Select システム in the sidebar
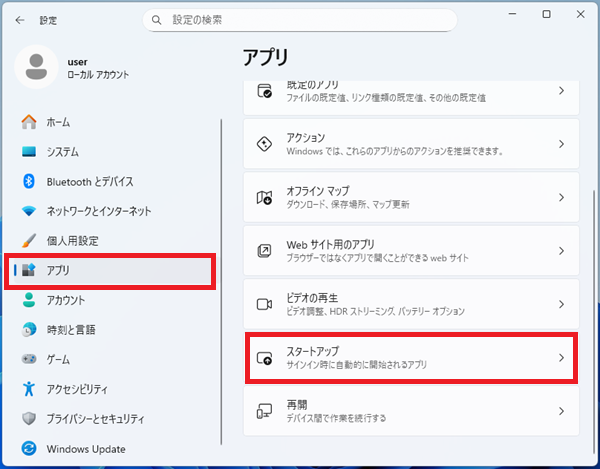Image resolution: width=600 pixels, height=469 pixels. [62, 152]
